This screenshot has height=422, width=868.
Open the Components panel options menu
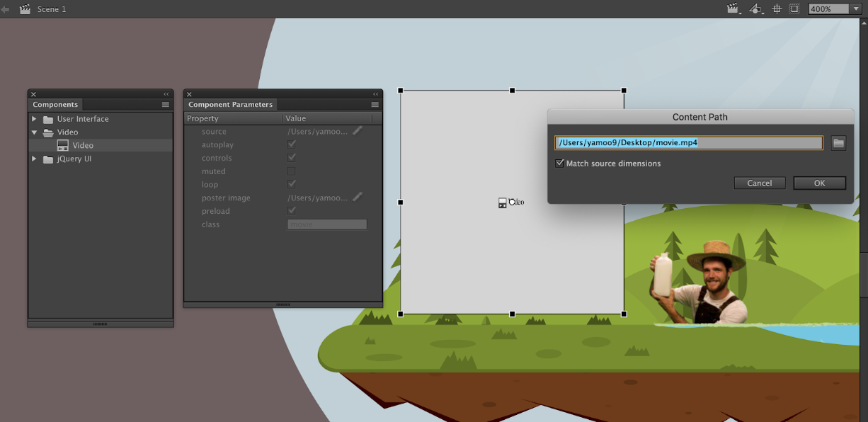point(166,105)
